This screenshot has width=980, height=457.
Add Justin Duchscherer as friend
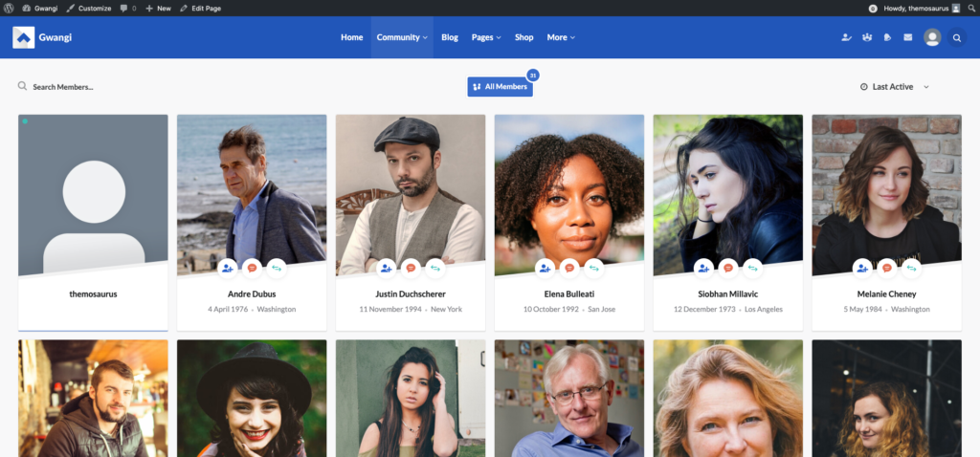click(x=387, y=268)
